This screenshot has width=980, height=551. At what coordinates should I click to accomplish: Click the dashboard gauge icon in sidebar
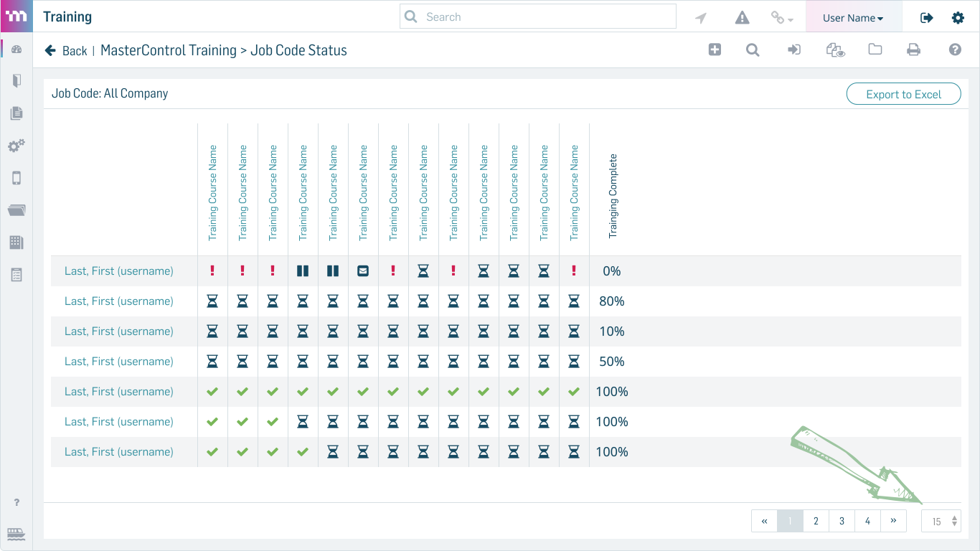pyautogui.click(x=17, y=50)
